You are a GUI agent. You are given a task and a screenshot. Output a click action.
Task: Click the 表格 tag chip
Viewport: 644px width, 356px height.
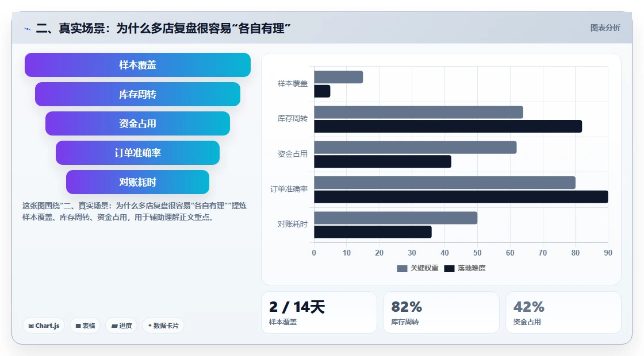click(x=85, y=326)
